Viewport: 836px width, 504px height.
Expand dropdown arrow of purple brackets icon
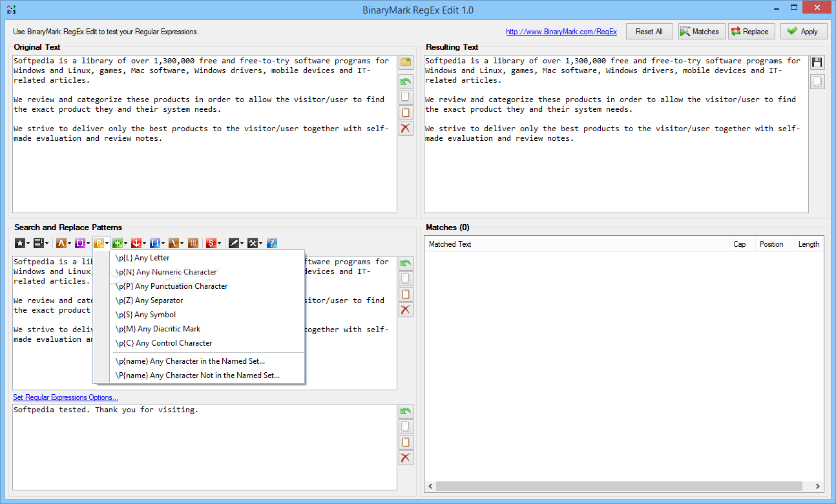[x=89, y=244]
